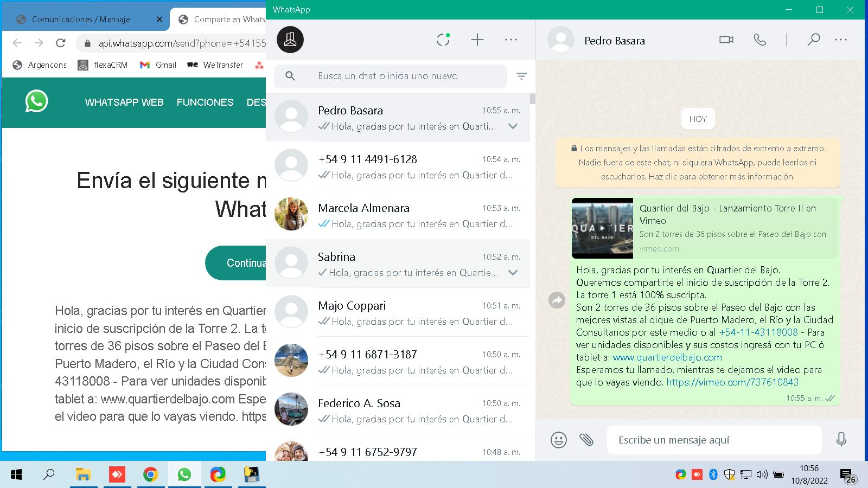This screenshot has height=488, width=868.
Task: Start a new chat with the plus icon
Action: pyautogui.click(x=477, y=40)
